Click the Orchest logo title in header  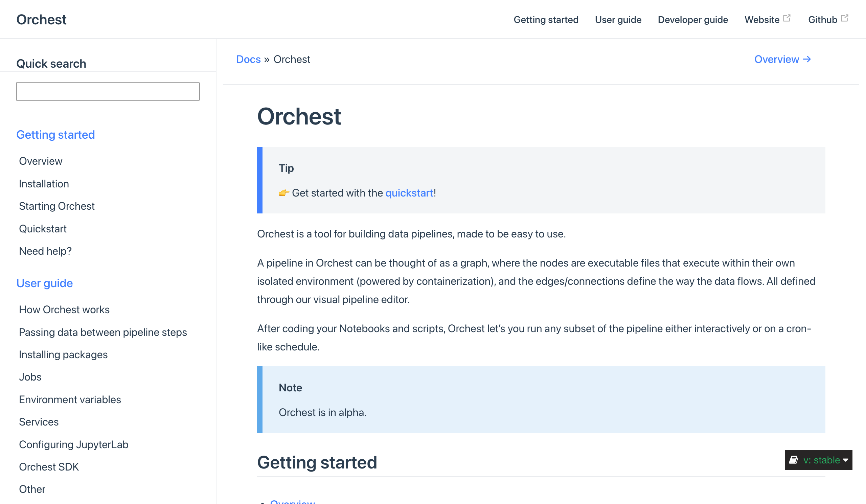coord(41,20)
